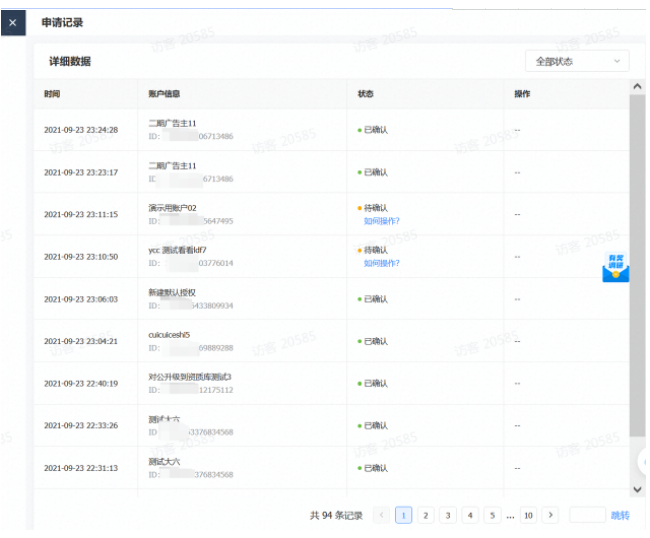Close the 申请记录 panel with the X icon
This screenshot has width=650, height=538.
[13, 23]
